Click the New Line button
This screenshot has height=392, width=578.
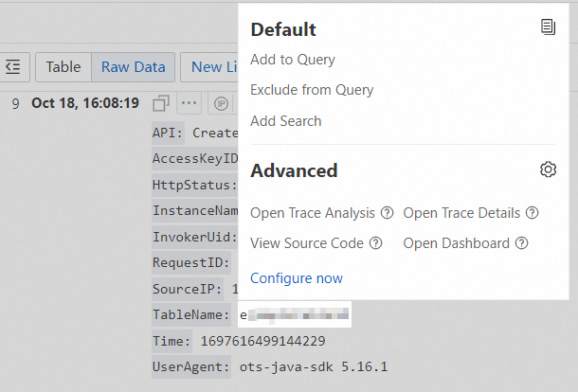(212, 67)
